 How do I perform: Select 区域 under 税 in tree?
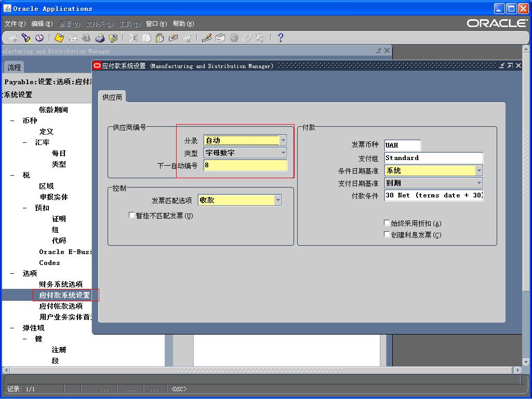click(x=46, y=187)
